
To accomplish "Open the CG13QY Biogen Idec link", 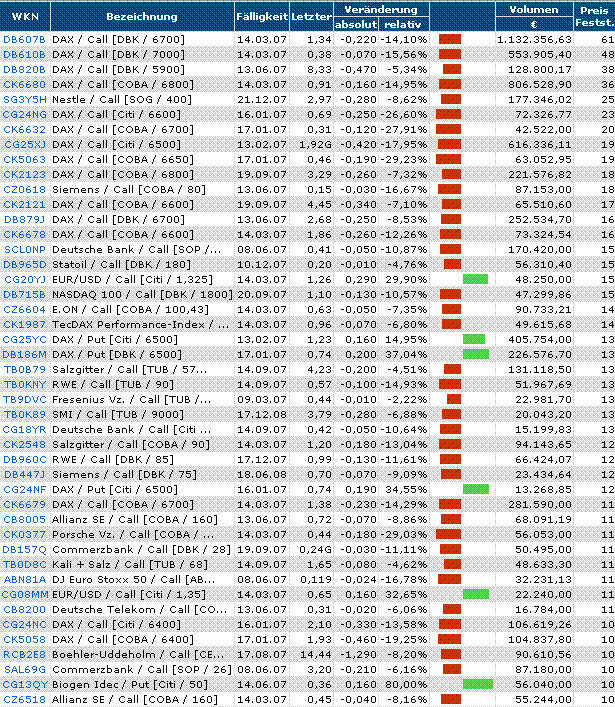I will point(25,684).
